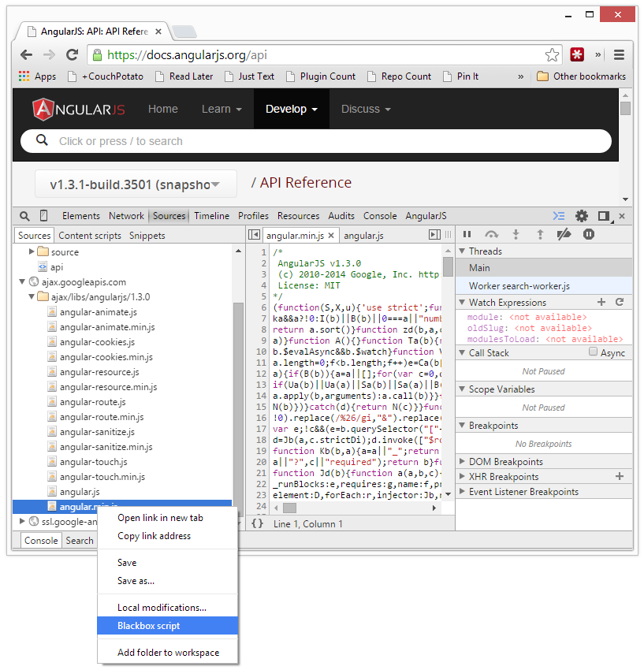Choose Save as... in context menu
Viewport: 644px width, 670px height.
[x=168, y=581]
